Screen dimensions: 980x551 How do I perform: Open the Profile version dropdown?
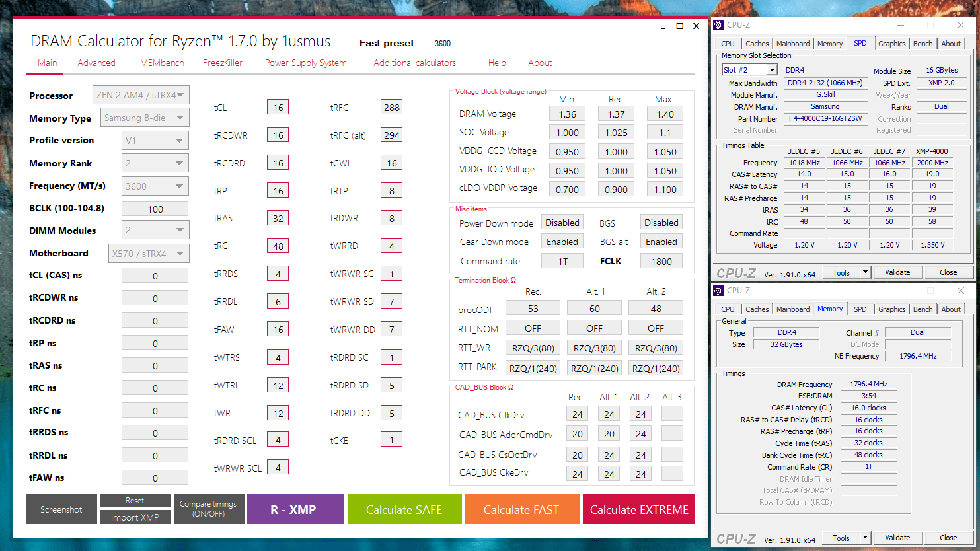155,141
